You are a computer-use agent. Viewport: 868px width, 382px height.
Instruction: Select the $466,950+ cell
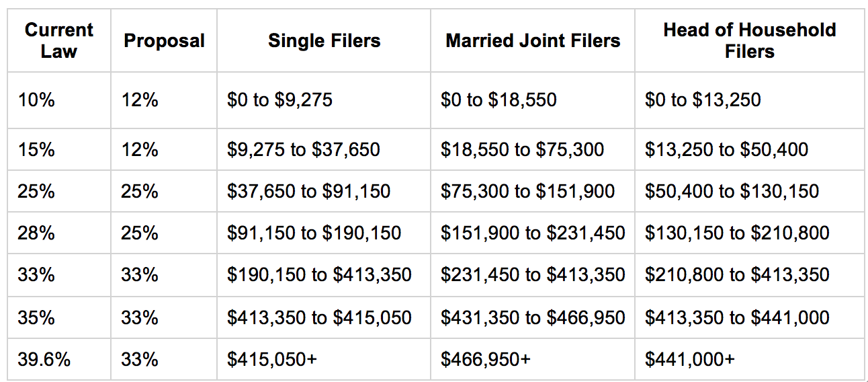coord(533,359)
